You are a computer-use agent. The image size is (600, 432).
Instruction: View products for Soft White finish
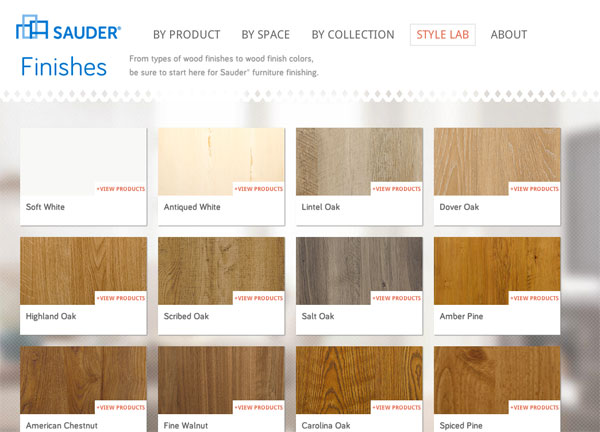point(121,189)
